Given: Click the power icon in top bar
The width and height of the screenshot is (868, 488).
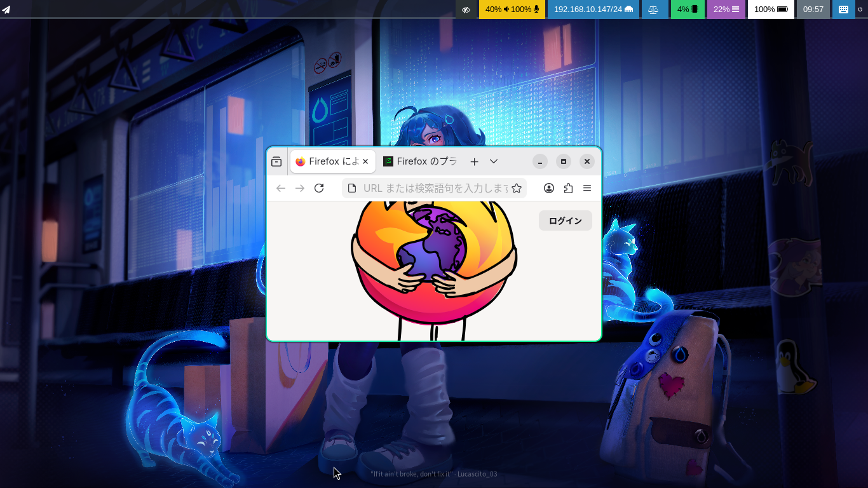Looking at the screenshot, I should pos(860,10).
